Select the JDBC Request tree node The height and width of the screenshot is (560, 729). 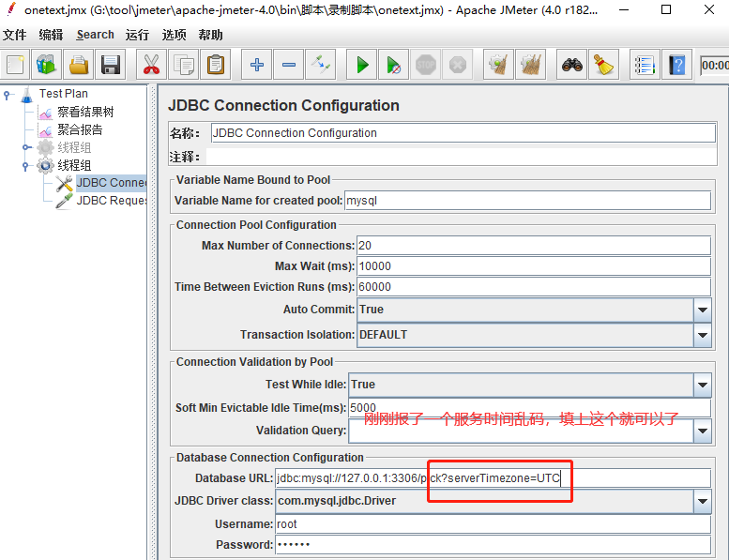pyautogui.click(x=111, y=201)
